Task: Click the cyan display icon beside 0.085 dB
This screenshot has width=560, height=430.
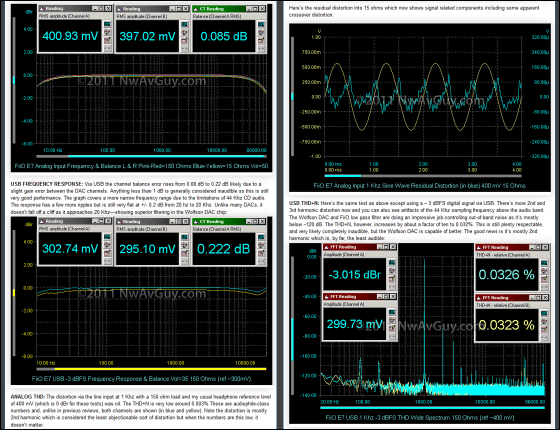Action: tap(261, 24)
